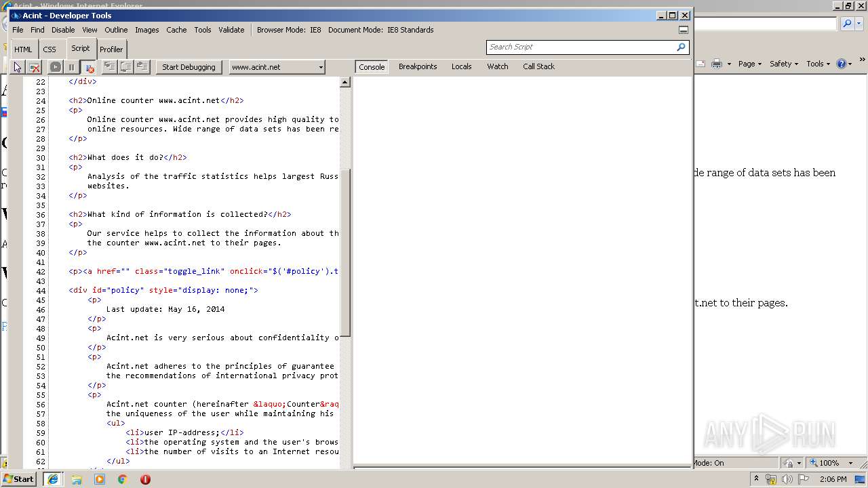This screenshot has height=488, width=868.
Task: Switch to the Breakpoints tab
Action: click(x=418, y=66)
